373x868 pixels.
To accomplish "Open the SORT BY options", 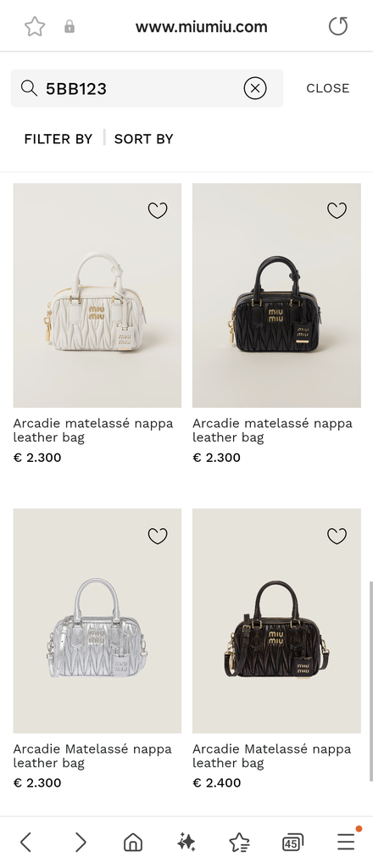I will coord(144,139).
